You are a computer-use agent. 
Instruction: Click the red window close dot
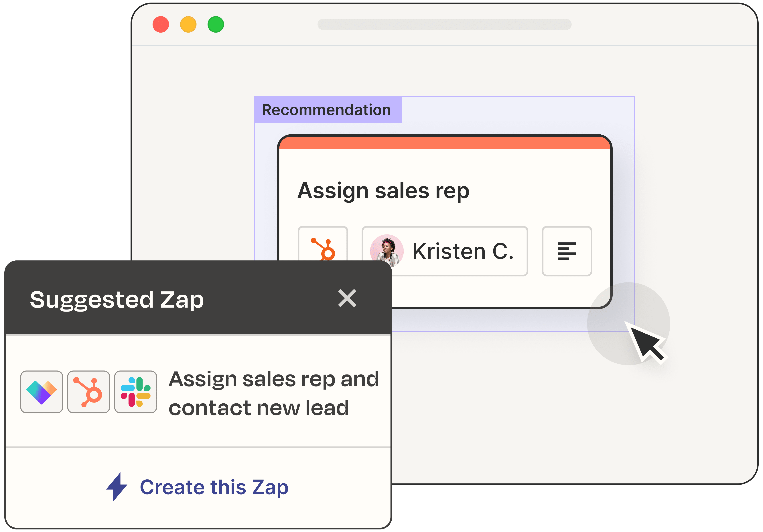pyautogui.click(x=161, y=24)
